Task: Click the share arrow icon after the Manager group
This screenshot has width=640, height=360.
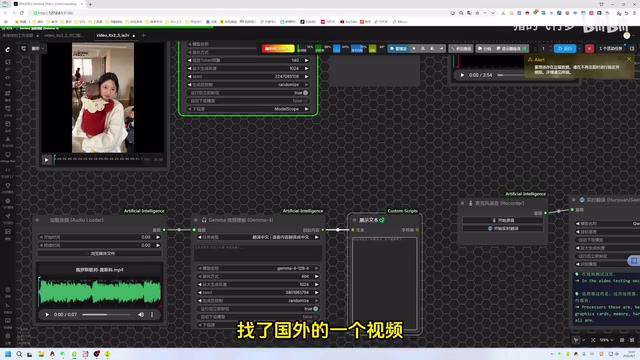Action: coord(441,49)
